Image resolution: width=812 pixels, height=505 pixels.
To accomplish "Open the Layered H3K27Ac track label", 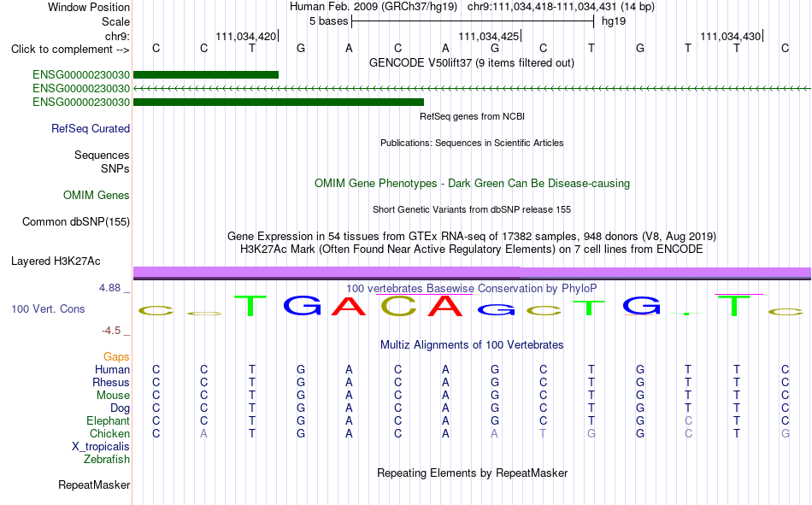I will [x=56, y=261].
